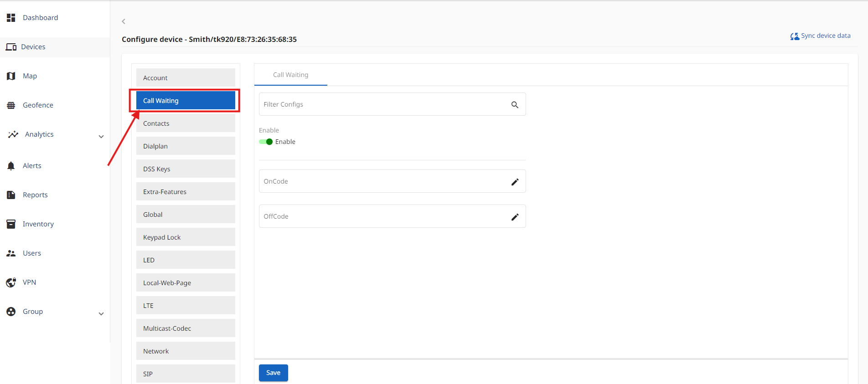This screenshot has width=868, height=384.
Task: Open the Dialplan config section
Action: tap(186, 146)
